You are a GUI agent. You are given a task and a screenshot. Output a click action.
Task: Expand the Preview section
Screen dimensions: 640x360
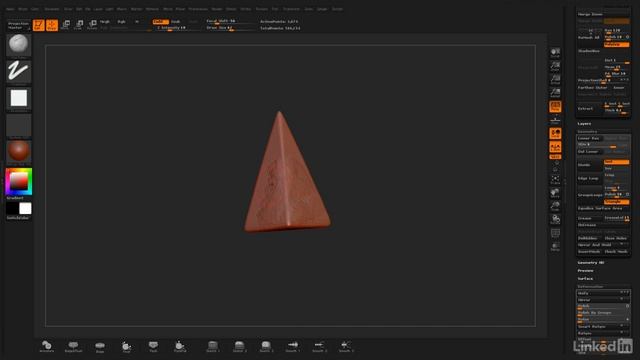(585, 271)
